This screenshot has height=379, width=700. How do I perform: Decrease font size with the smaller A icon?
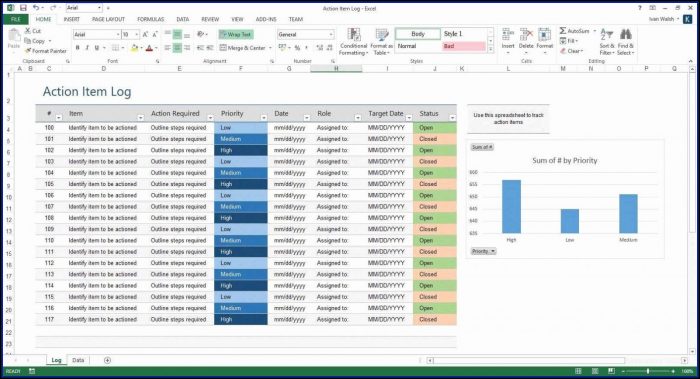[155, 34]
